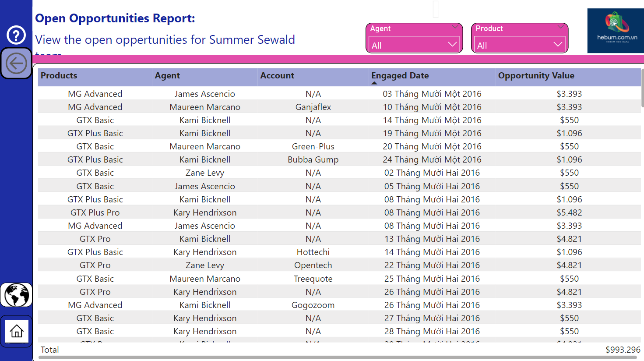Image resolution: width=644 pixels, height=361 pixels.
Task: Sort by the Agent column header
Action: pyautogui.click(x=167, y=76)
